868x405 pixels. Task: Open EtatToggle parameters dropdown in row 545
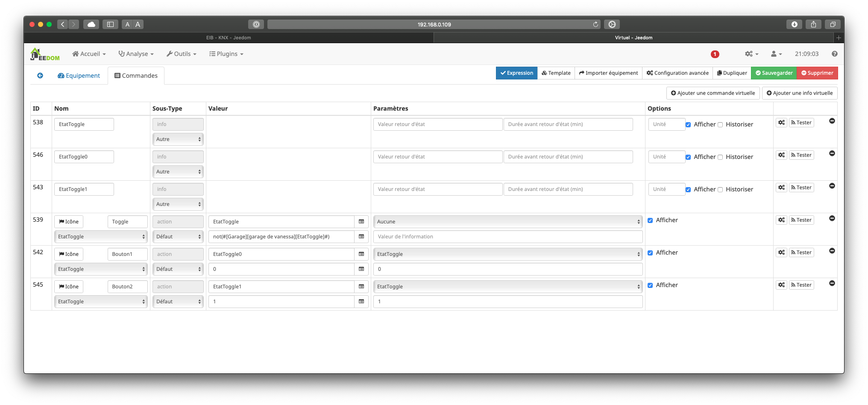pos(508,287)
